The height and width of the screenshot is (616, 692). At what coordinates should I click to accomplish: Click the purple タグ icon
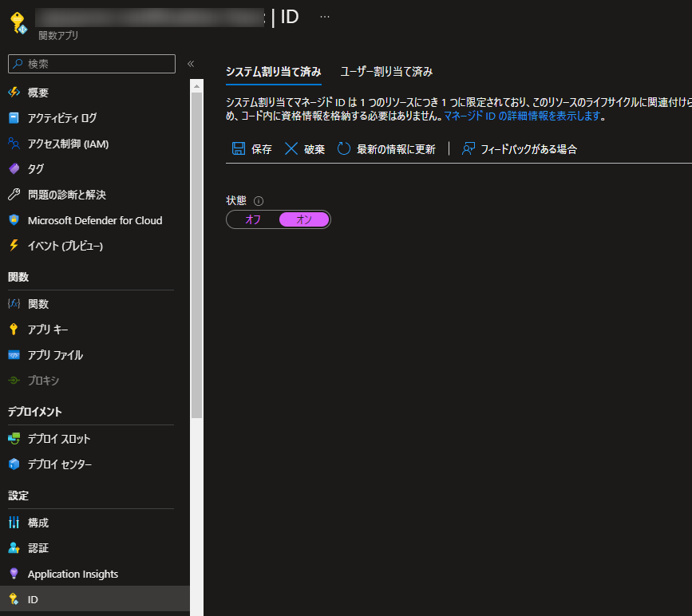pyautogui.click(x=14, y=168)
